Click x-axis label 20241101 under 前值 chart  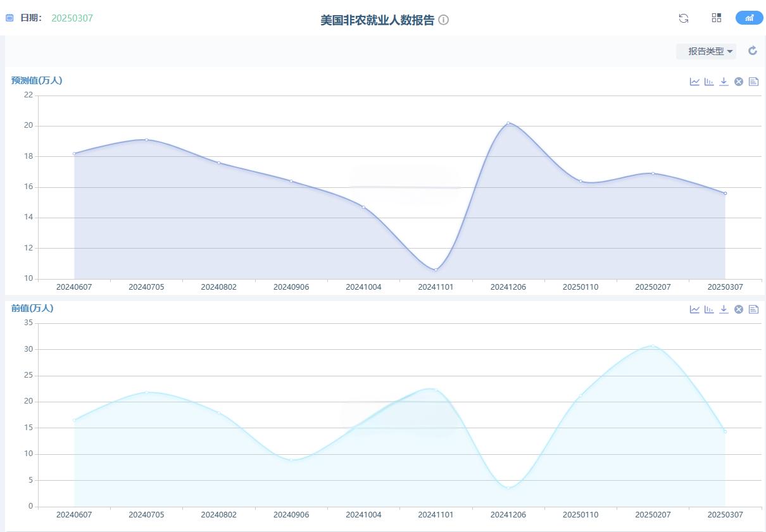tap(436, 515)
